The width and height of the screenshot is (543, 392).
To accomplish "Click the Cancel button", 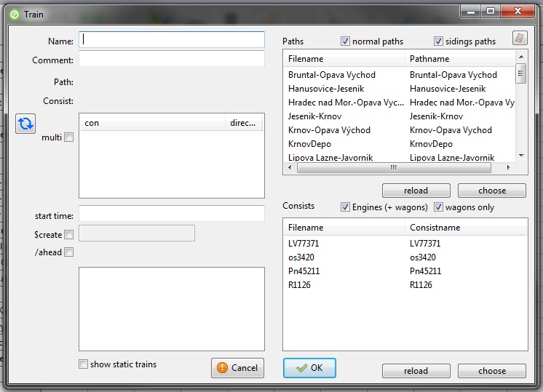I will click(237, 368).
